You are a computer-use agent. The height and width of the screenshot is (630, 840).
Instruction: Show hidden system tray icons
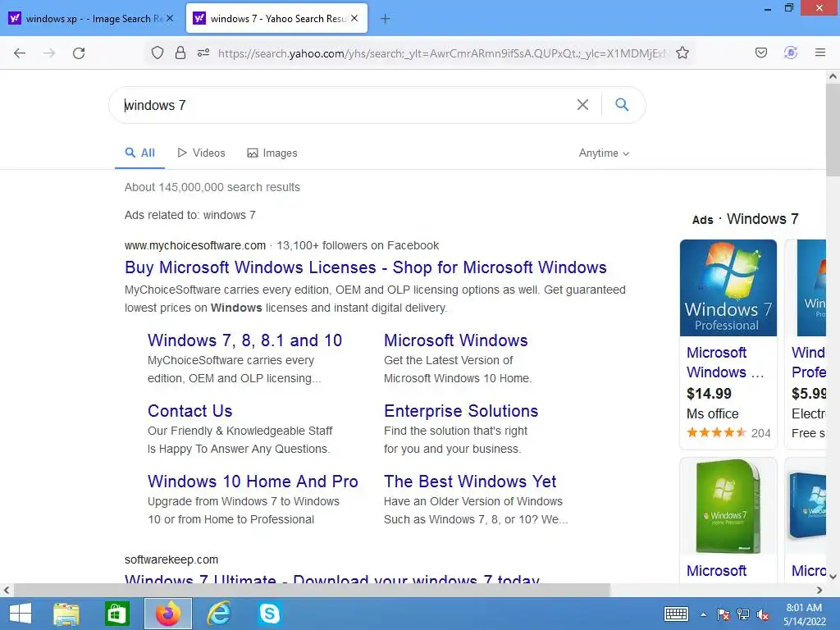(703, 614)
